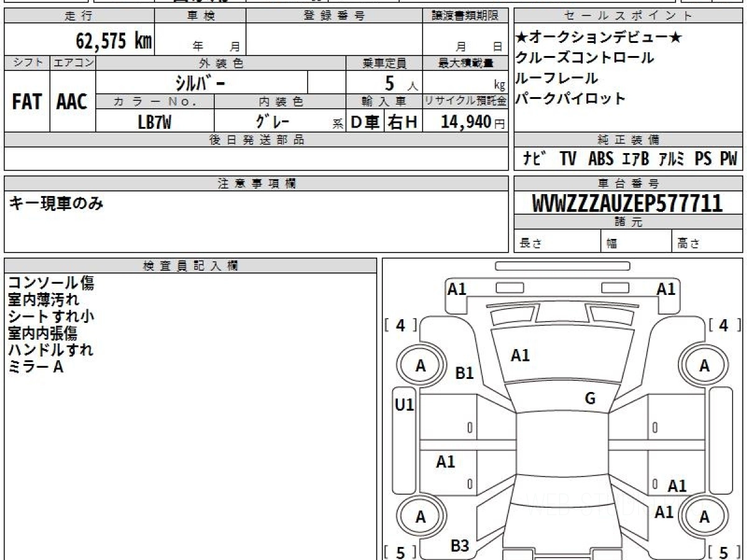Screen dimensions: 747x560
Task: Click the A1 mark on the hood
Action: coord(520,355)
